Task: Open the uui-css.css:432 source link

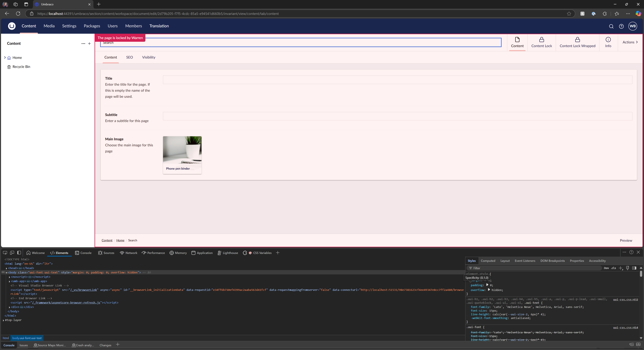Action: pyautogui.click(x=625, y=300)
